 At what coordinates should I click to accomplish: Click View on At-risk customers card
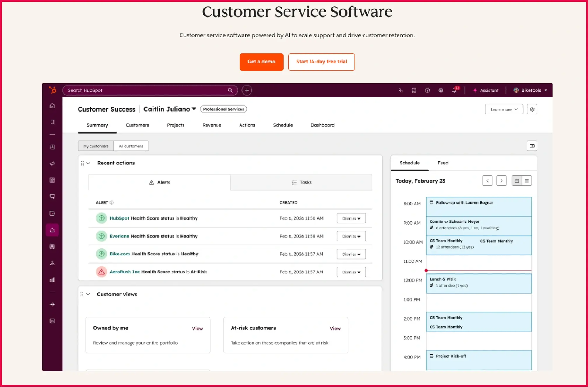pyautogui.click(x=335, y=328)
